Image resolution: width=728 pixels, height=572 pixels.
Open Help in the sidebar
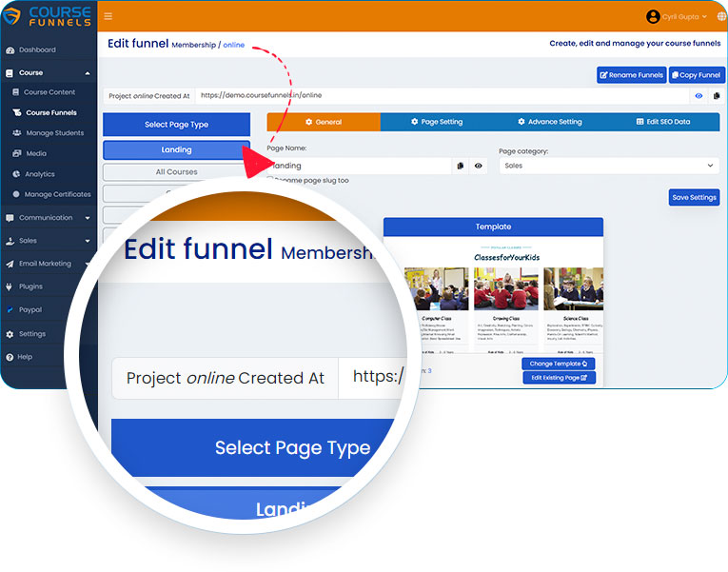(x=25, y=357)
